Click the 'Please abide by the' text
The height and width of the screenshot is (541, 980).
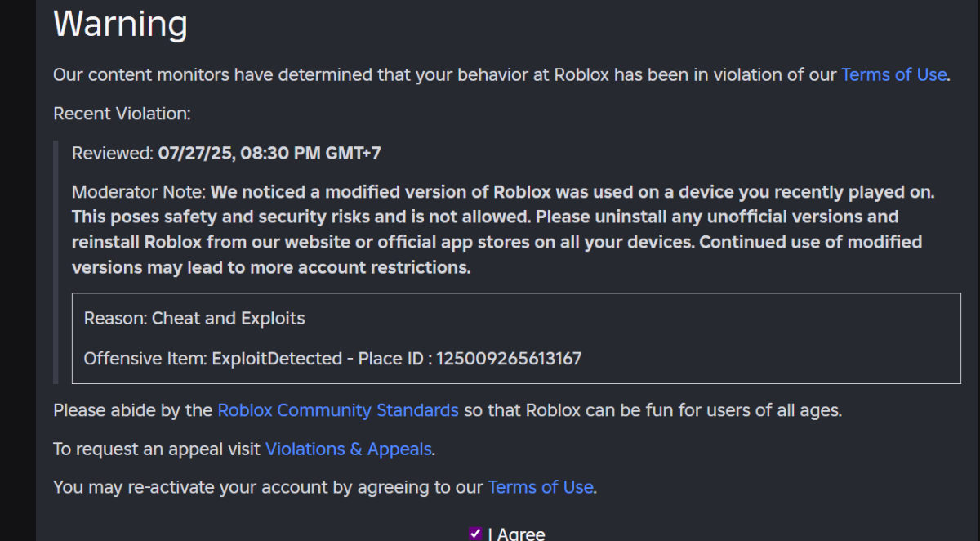(132, 410)
